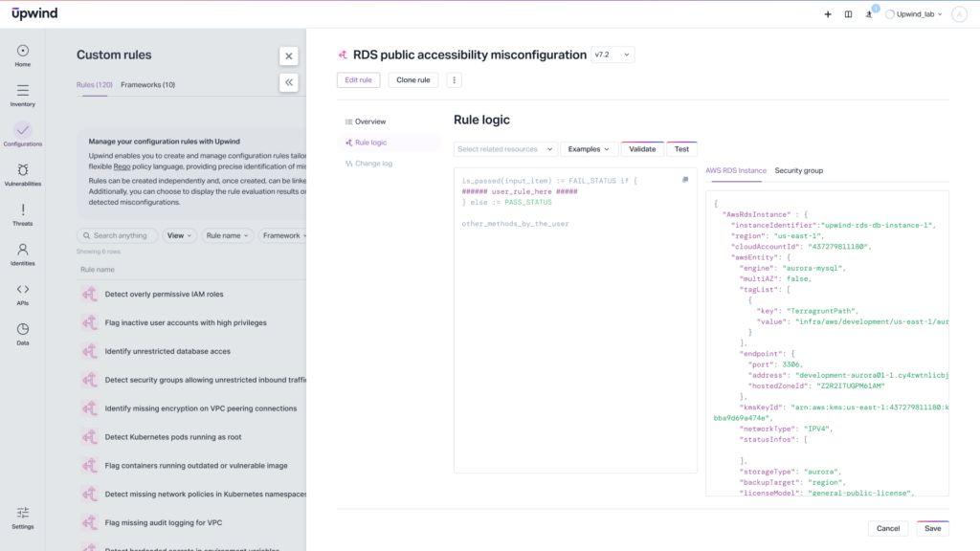This screenshot has width=980, height=551.
Task: Click the Search anything field
Action: 118,235
